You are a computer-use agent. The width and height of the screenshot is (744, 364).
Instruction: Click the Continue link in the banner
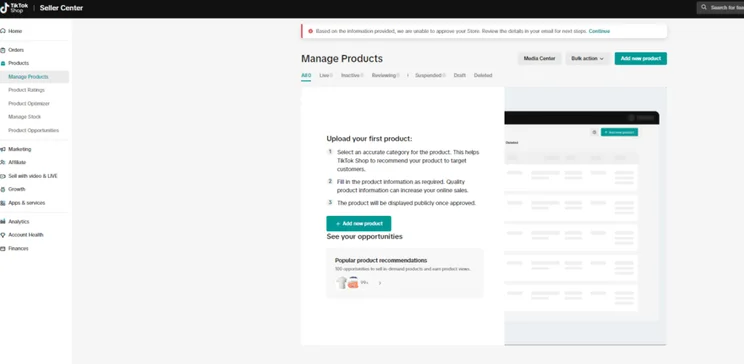[x=599, y=31]
